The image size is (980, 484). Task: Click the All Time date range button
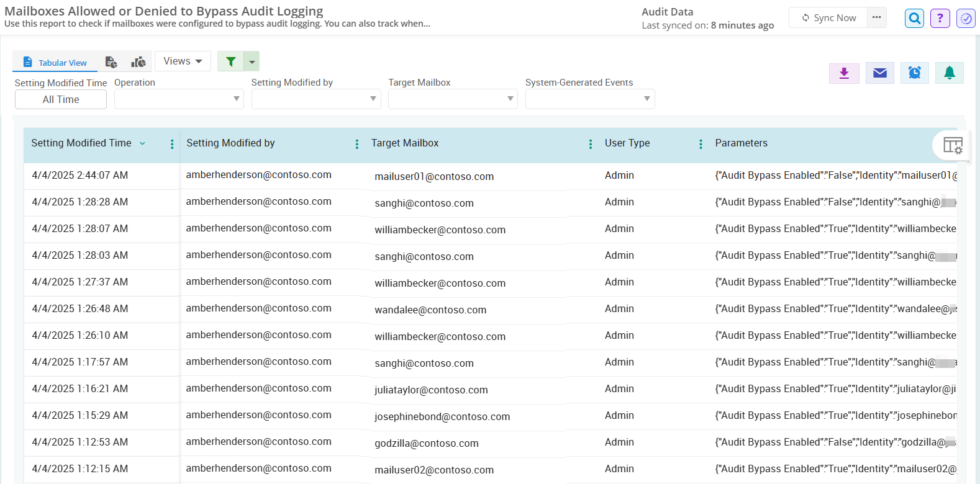(61, 99)
